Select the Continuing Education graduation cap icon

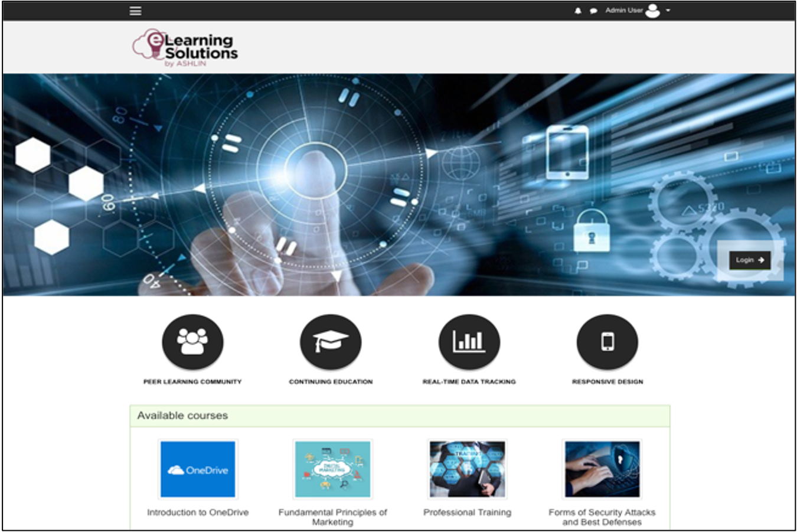click(x=331, y=341)
